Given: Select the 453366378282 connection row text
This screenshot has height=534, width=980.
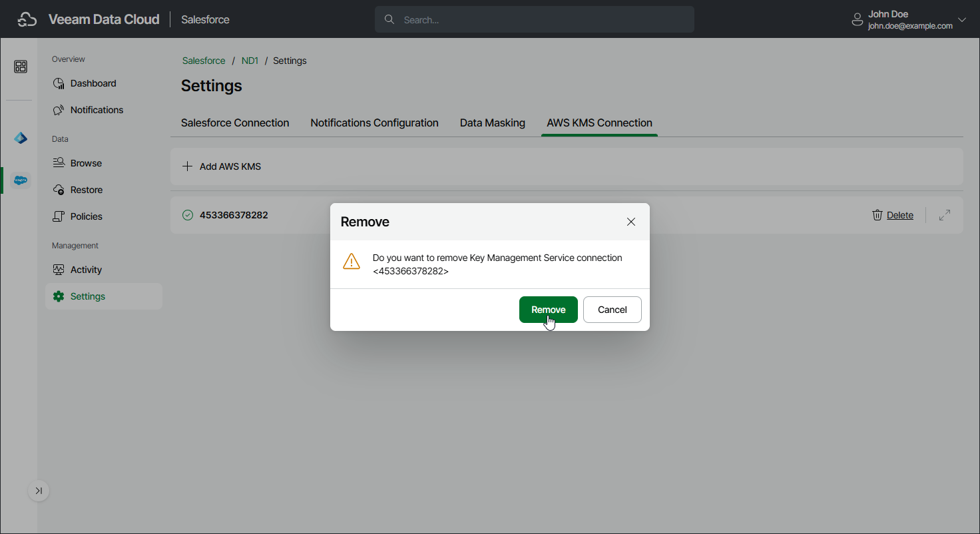Looking at the screenshot, I should (234, 215).
